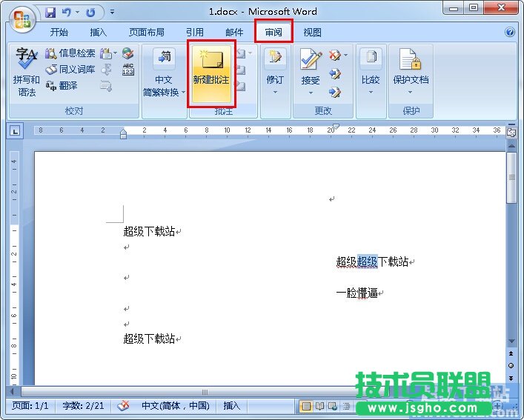The width and height of the screenshot is (524, 420).
Task: Expand the 比较 compare dropdown
Action: [370, 93]
